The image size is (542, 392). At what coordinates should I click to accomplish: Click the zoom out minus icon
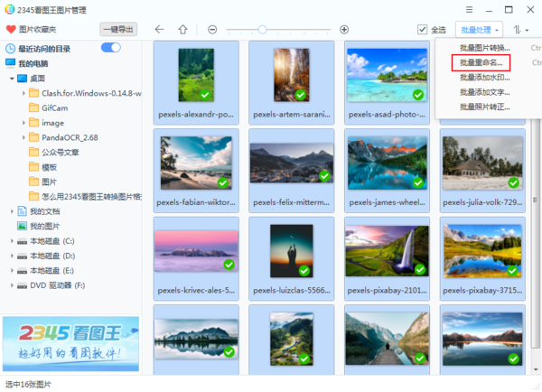(x=212, y=30)
